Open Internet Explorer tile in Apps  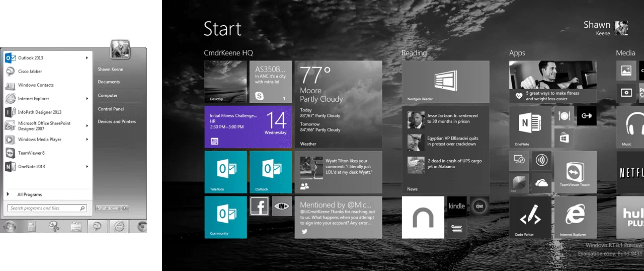(x=576, y=217)
